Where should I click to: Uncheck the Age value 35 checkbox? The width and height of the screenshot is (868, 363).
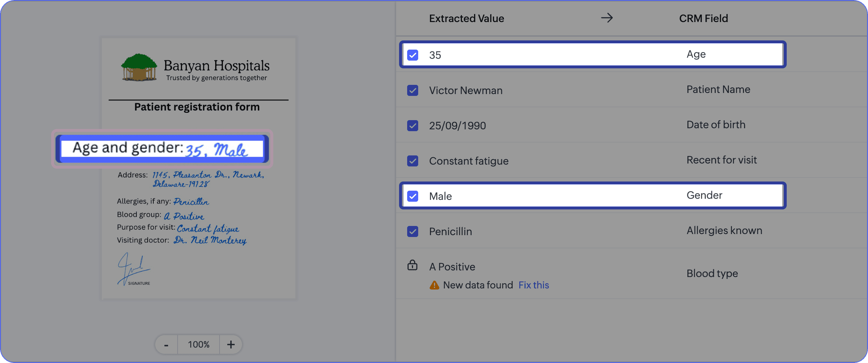coord(413,55)
